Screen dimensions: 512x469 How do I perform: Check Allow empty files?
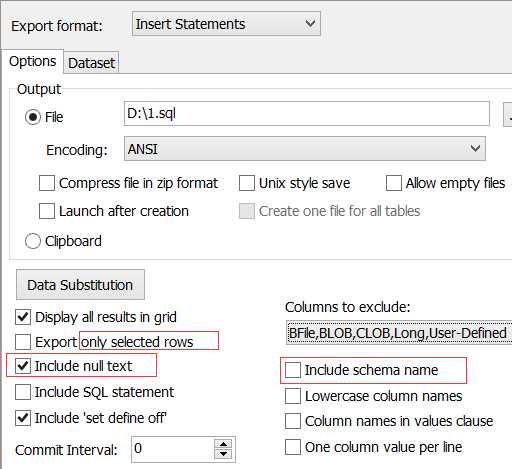pos(393,183)
